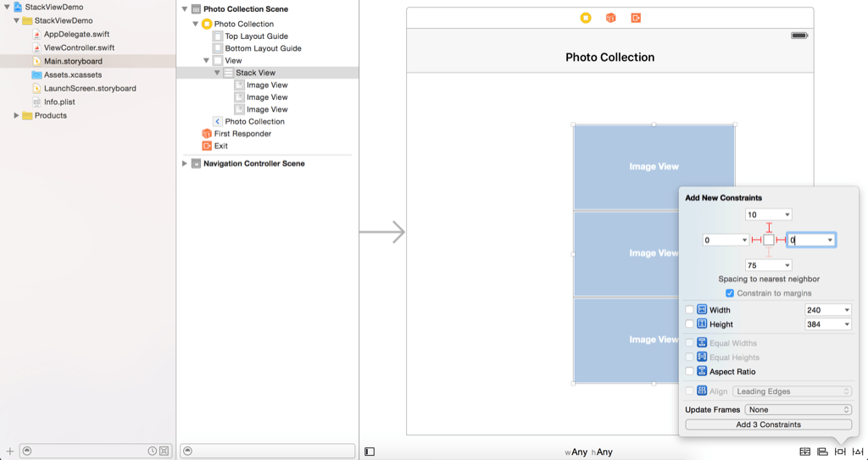This screenshot has height=460, width=868.
Task: Click the Exit icon in scene dock
Action: [x=635, y=18]
